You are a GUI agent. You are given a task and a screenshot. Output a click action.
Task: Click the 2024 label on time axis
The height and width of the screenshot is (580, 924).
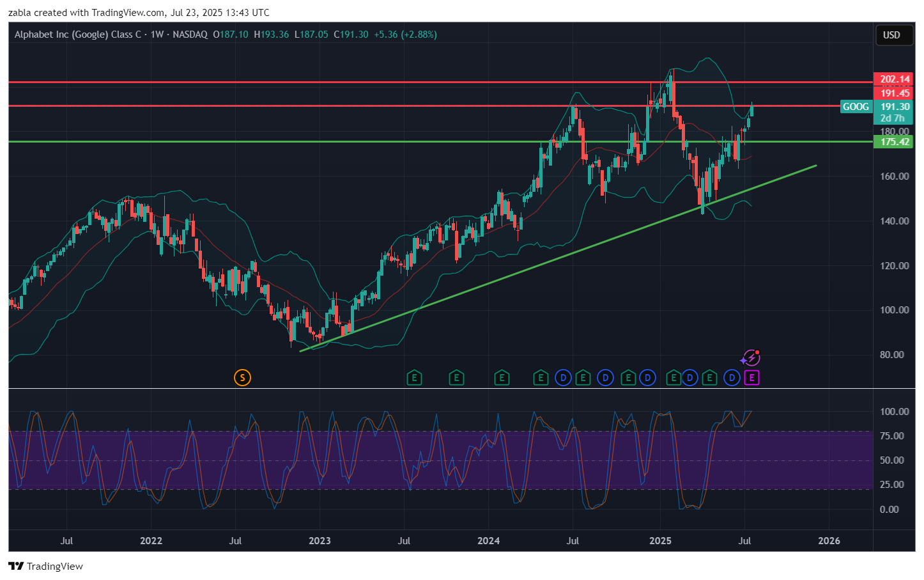[489, 540]
